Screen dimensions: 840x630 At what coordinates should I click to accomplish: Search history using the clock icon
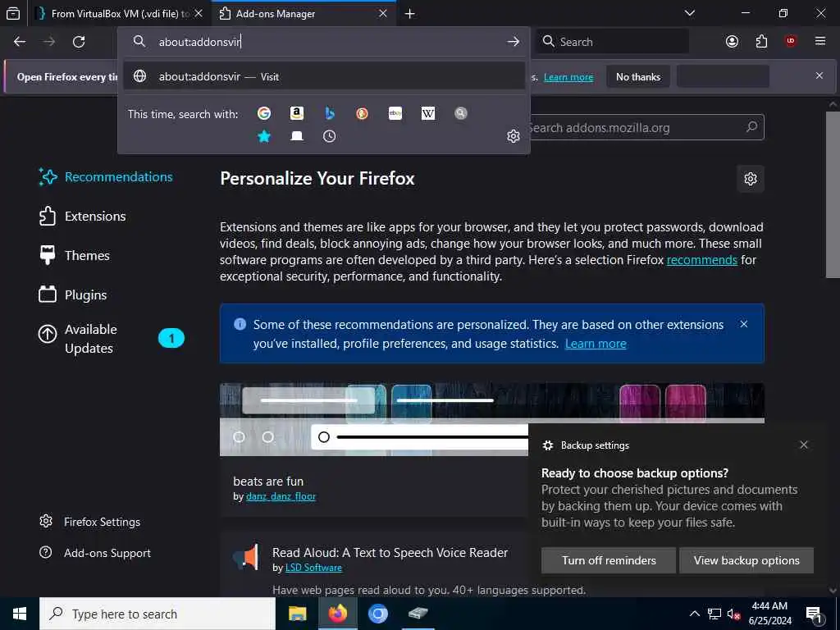coord(330,137)
